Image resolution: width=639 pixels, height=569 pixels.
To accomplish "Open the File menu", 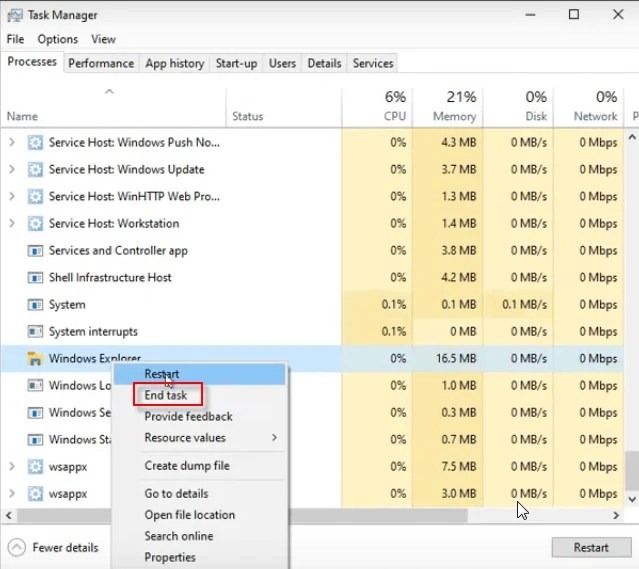I will pos(15,39).
